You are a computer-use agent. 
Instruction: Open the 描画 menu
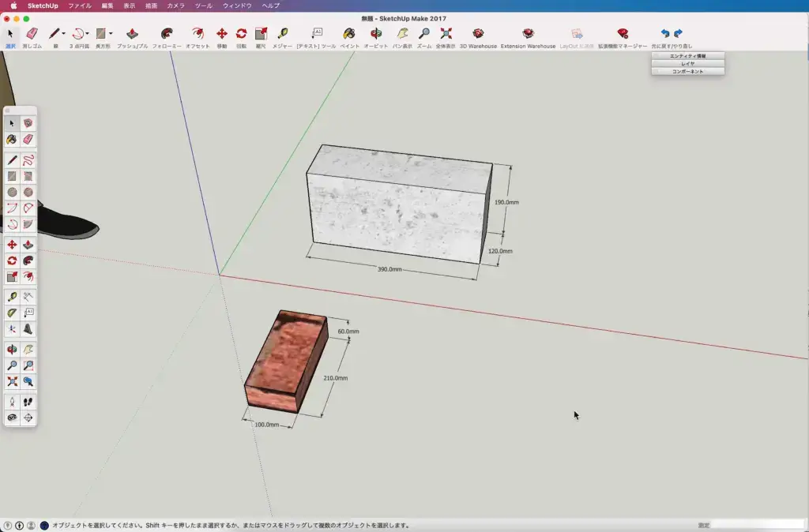click(151, 6)
